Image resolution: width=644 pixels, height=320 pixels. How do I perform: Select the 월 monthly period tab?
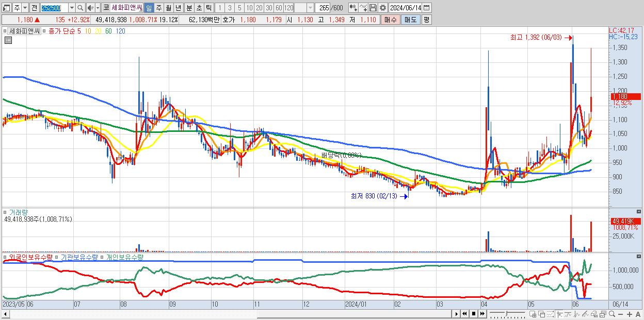(x=168, y=8)
